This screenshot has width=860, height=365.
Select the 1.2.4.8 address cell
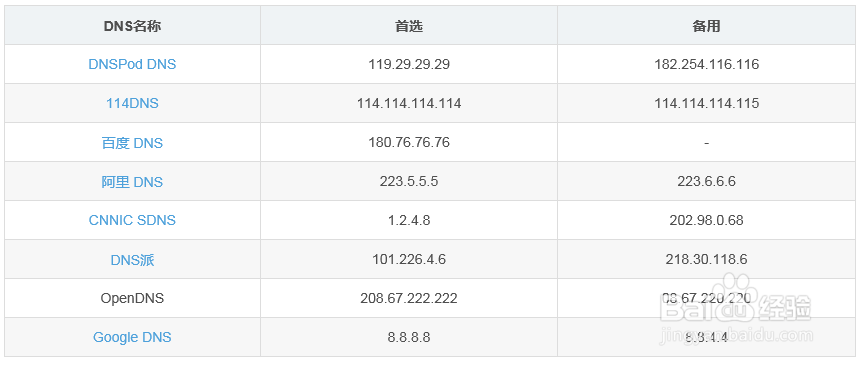[409, 220]
